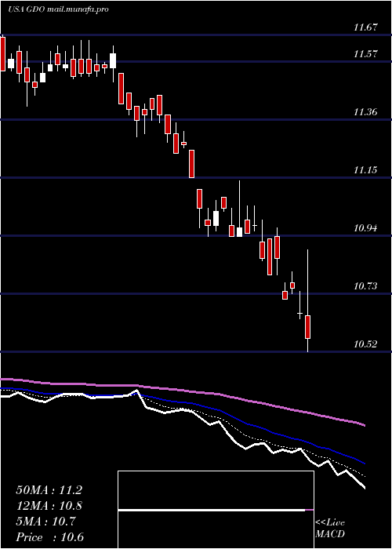Click the Price : 10.6 readout
The image size is (392, 549).
point(50,537)
